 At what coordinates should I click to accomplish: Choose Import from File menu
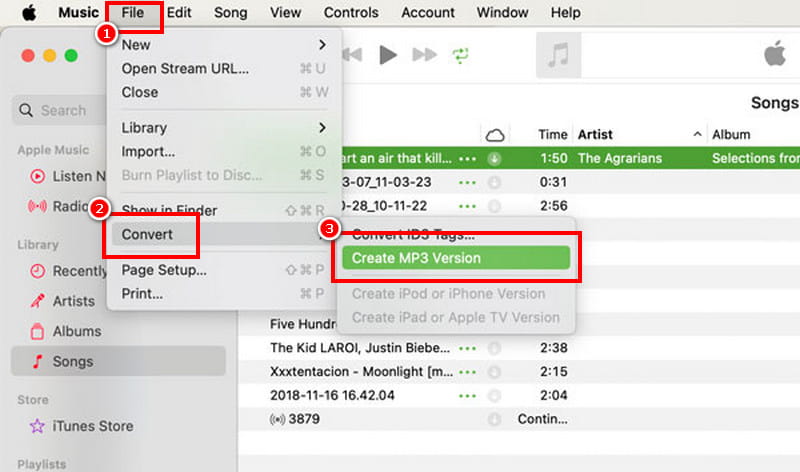click(x=223, y=152)
